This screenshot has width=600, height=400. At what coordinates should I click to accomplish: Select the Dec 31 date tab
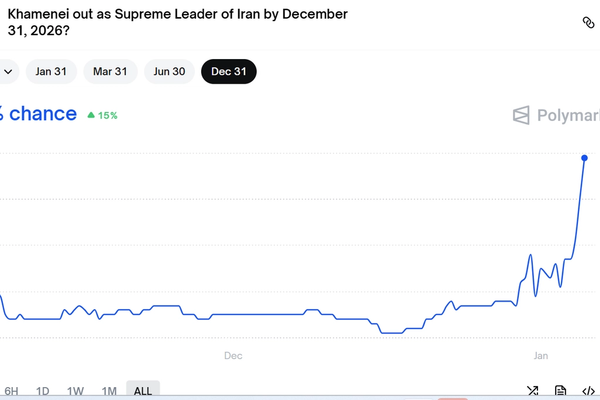tap(228, 71)
